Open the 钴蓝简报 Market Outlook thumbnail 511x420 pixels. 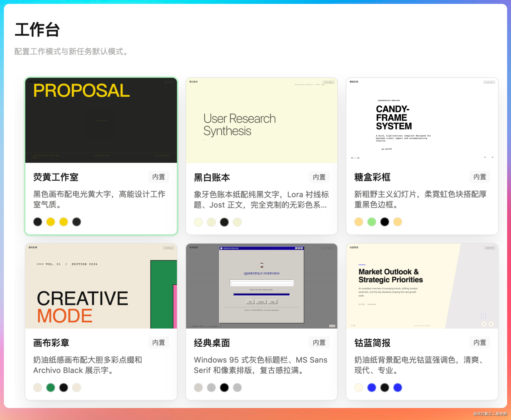click(422, 286)
